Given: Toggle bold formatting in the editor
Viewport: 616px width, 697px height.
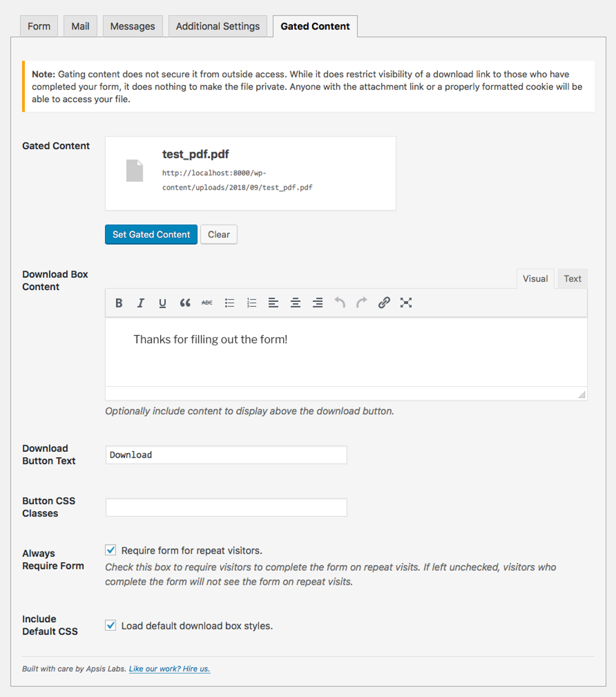Looking at the screenshot, I should 118,303.
